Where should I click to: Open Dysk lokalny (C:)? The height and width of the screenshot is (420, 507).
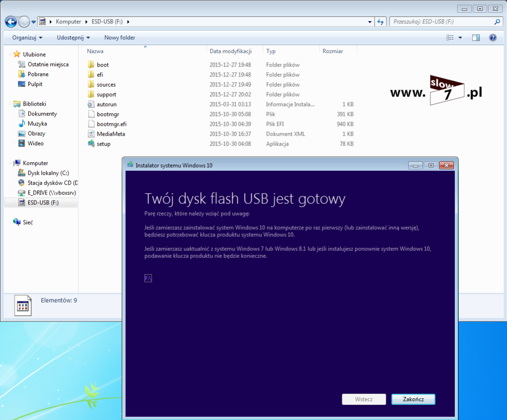(x=48, y=173)
